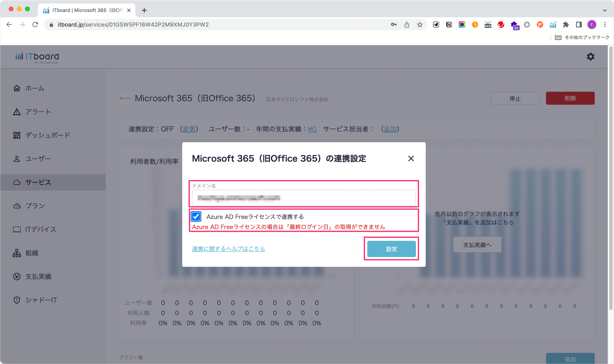The image size is (614, 364).
Task: Click the red 削除 button
Action: pos(570,98)
